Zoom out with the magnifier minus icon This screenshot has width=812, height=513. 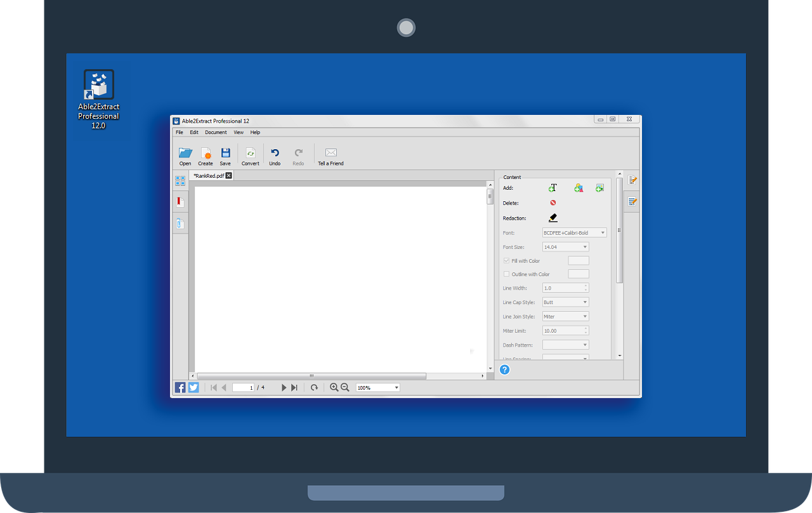coord(345,387)
